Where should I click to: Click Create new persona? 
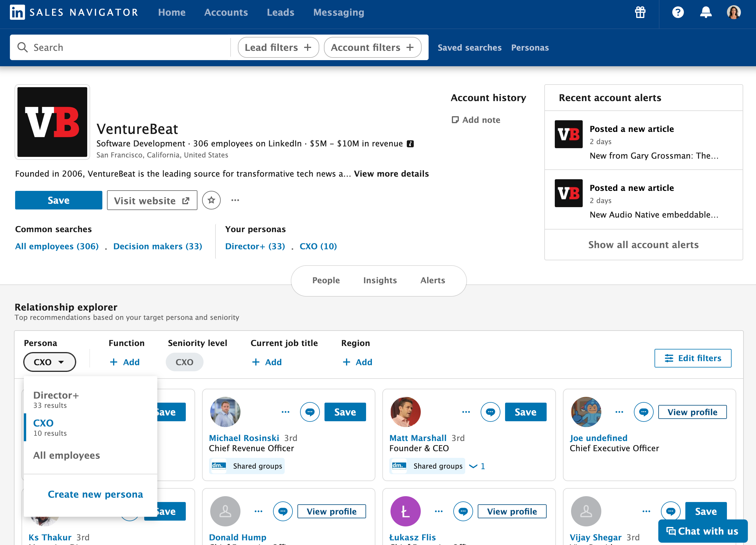point(95,494)
